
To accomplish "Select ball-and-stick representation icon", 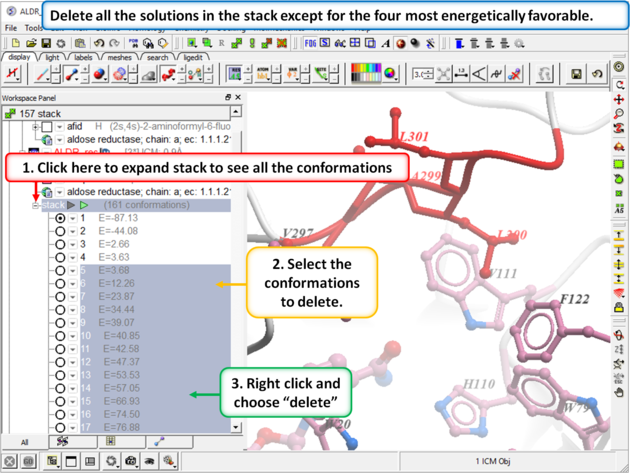I will click(72, 74).
